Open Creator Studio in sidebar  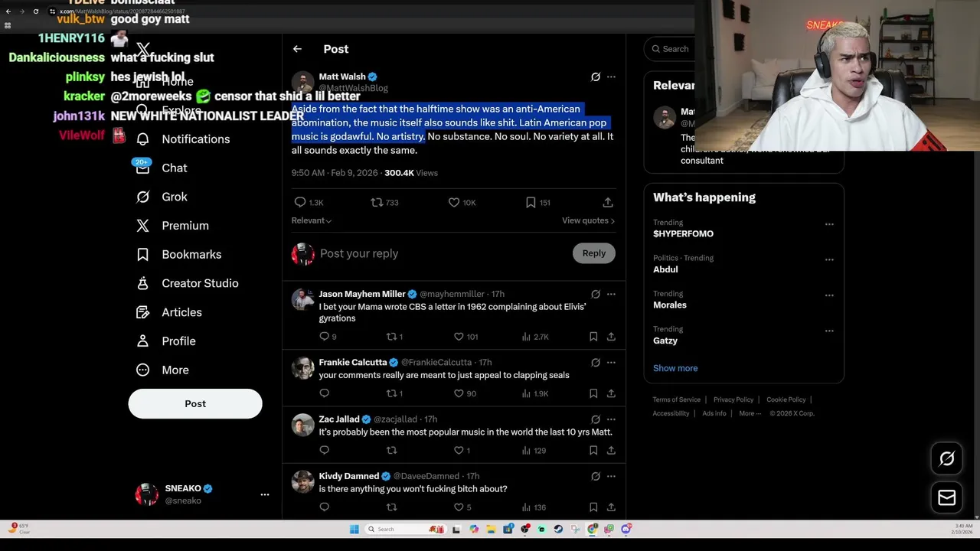(x=188, y=283)
